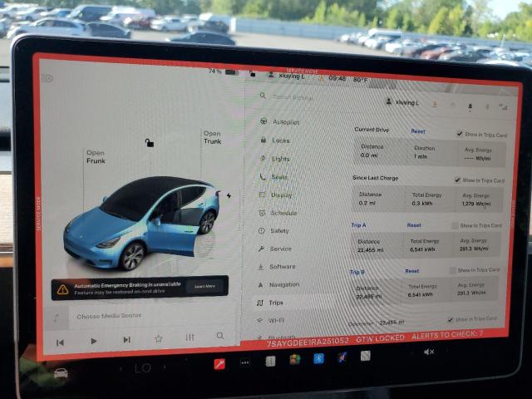Tap Choose Media Source
This screenshot has width=532, height=399.
coord(109,316)
